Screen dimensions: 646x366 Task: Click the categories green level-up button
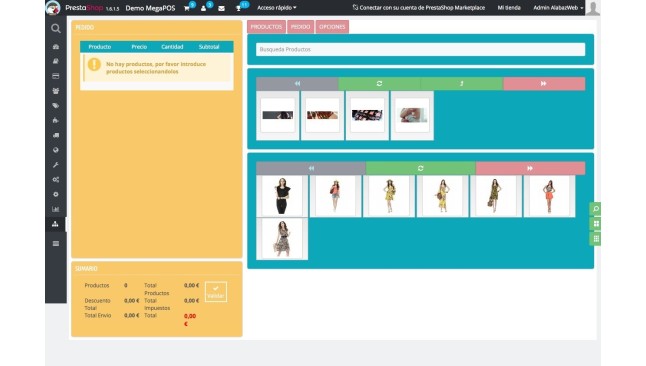pyautogui.click(x=461, y=84)
